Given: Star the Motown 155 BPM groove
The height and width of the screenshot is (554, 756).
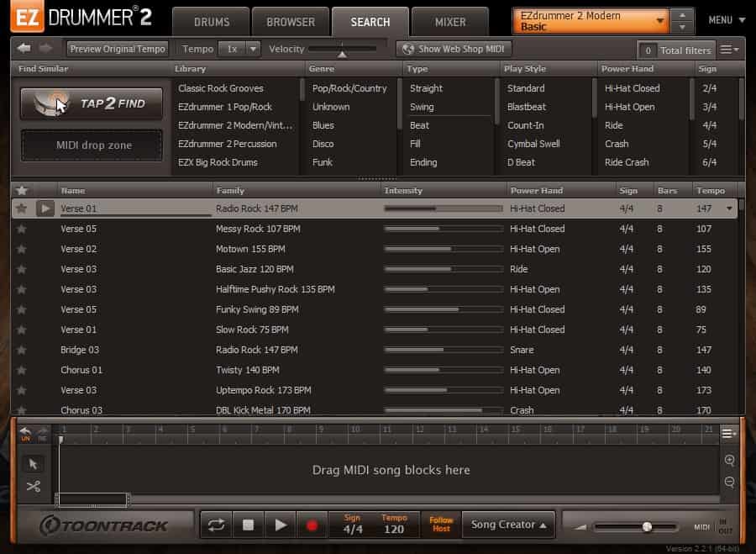Looking at the screenshot, I should (21, 249).
